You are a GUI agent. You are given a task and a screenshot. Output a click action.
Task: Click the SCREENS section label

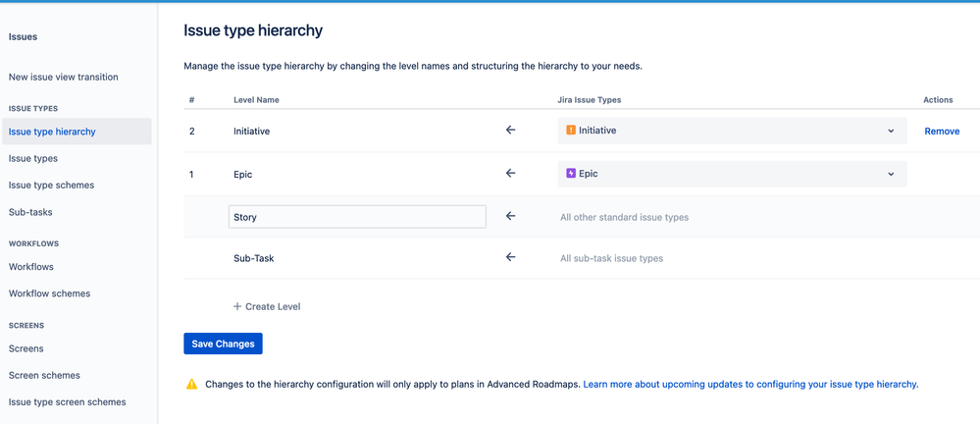(26, 325)
